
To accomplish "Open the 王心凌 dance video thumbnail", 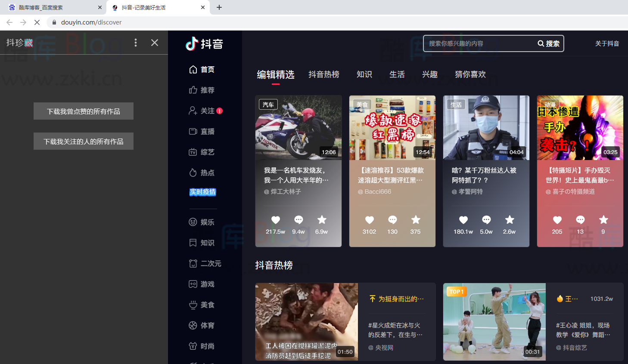I will [x=494, y=321].
